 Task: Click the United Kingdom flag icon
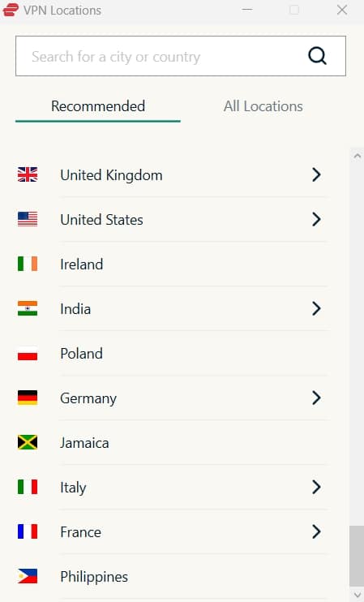[x=28, y=174]
